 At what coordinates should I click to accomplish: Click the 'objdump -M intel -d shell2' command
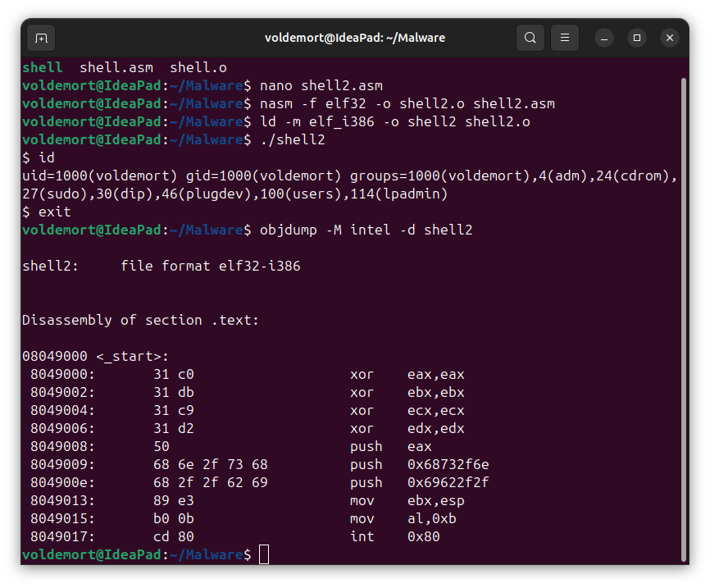pos(366,230)
